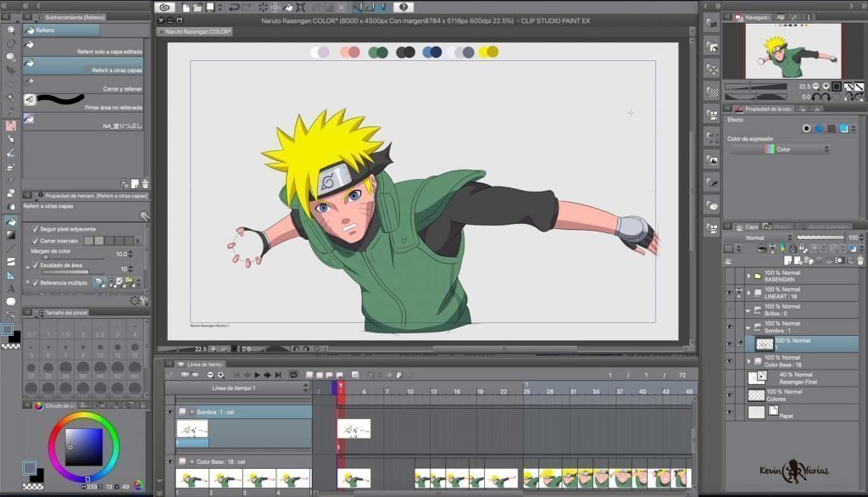Select the Capa layer panel tab
The width and height of the screenshot is (868, 497).
pos(747,226)
